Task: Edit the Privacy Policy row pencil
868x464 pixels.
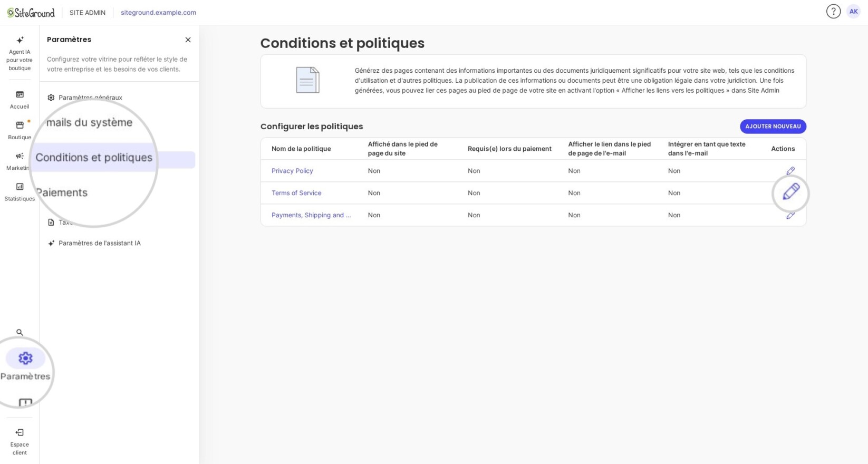Action: tap(790, 171)
